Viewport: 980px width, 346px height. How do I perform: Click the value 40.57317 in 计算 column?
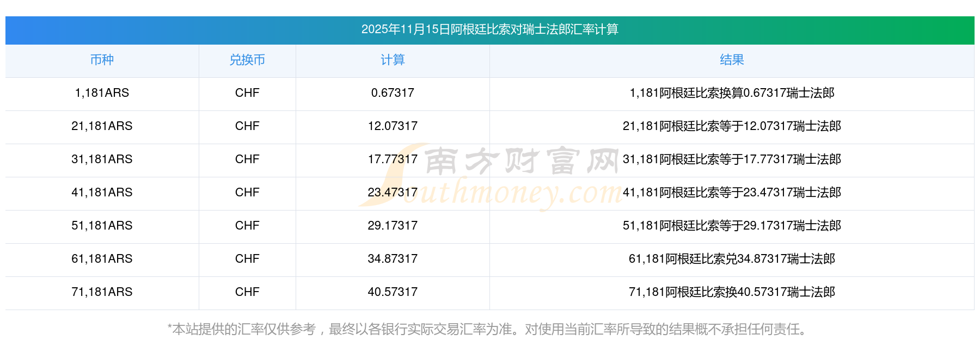(393, 292)
